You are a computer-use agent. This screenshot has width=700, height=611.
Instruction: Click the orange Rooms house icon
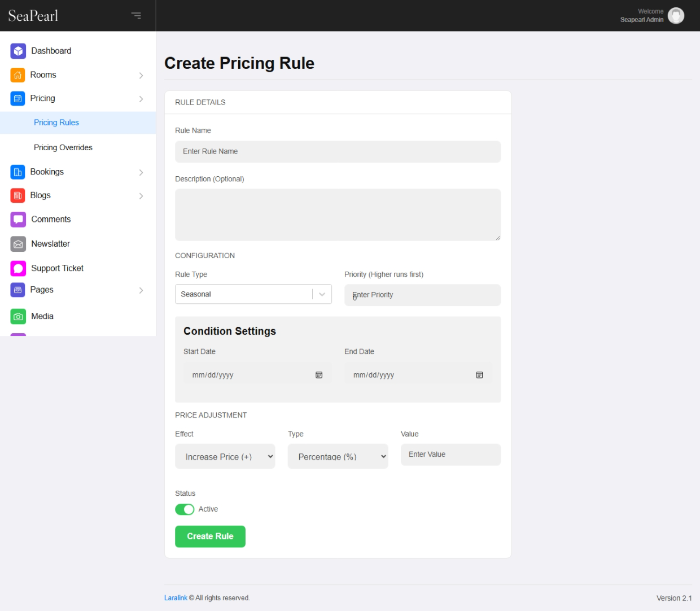pos(17,75)
